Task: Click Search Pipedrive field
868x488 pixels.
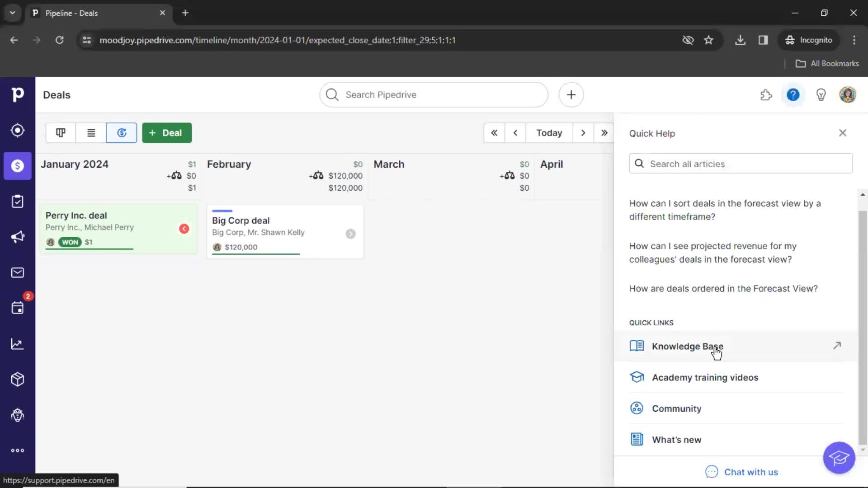Action: click(x=434, y=95)
